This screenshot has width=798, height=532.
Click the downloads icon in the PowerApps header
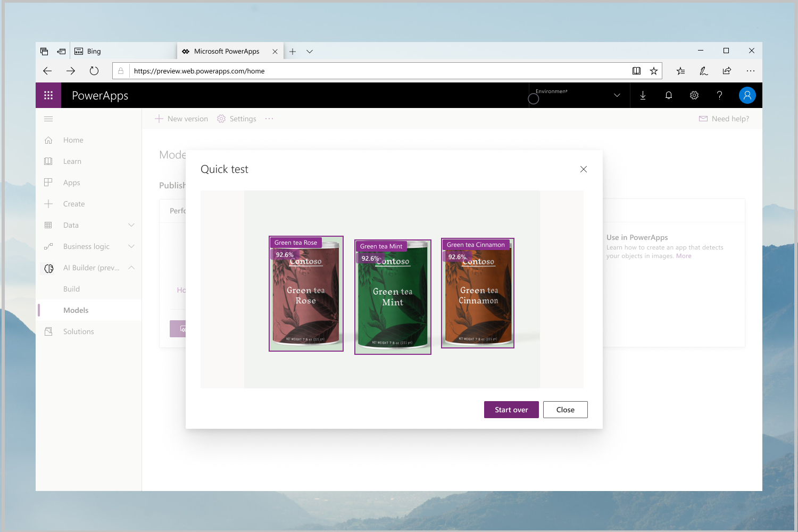[x=643, y=95]
